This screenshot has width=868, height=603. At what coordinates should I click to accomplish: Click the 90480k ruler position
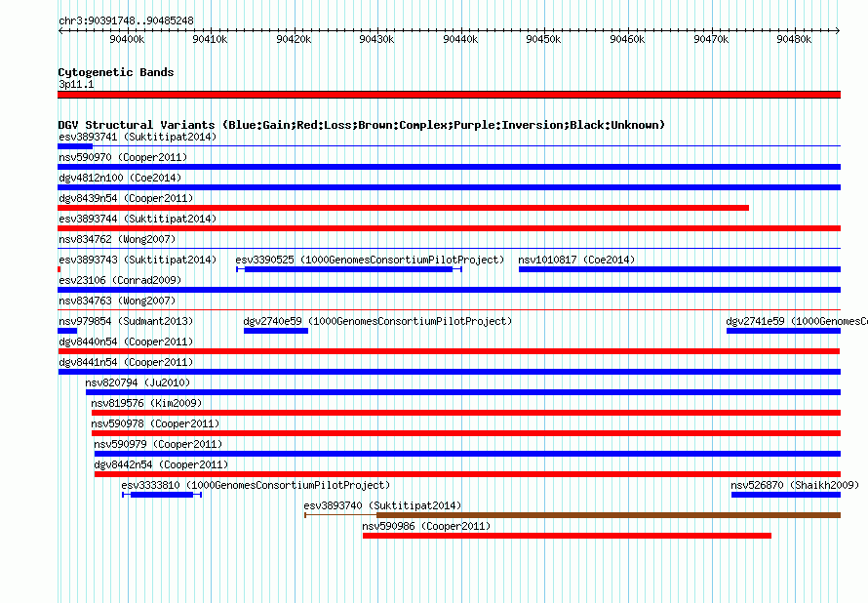(x=794, y=39)
